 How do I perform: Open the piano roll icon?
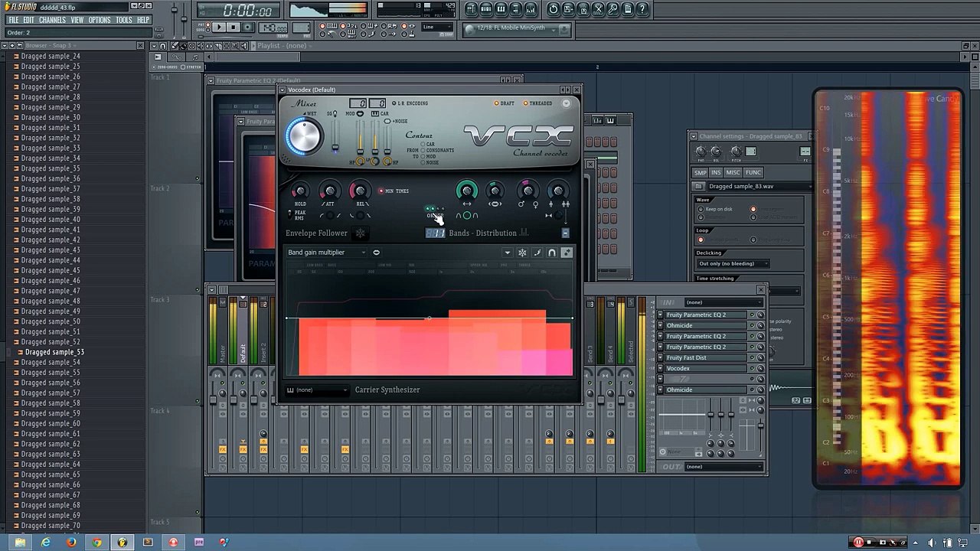(x=501, y=9)
